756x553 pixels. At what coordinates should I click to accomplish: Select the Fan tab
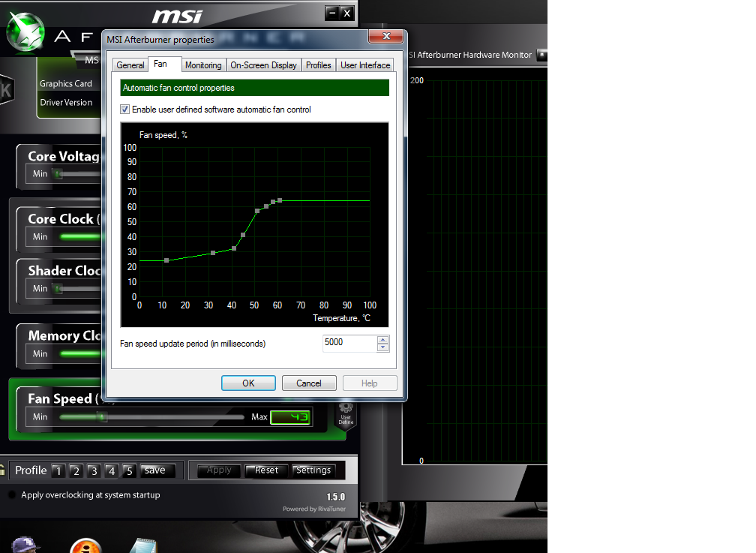160,64
